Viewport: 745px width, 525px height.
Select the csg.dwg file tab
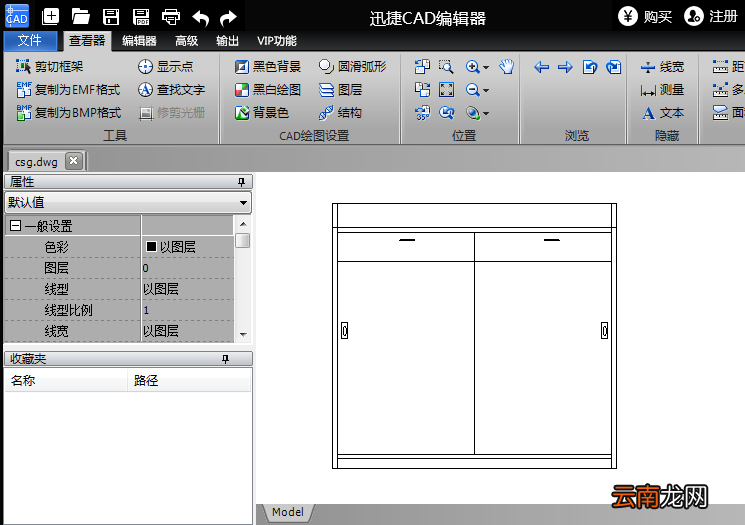(x=36, y=162)
